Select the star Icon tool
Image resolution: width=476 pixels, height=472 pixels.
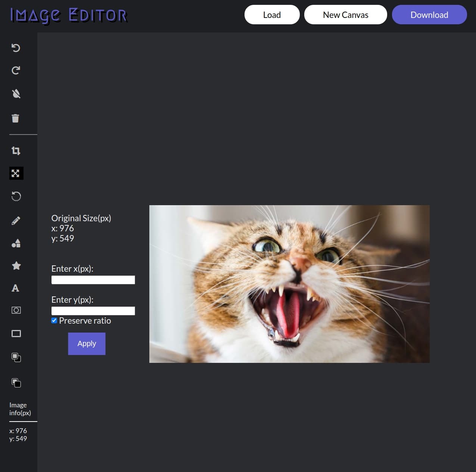[16, 266]
